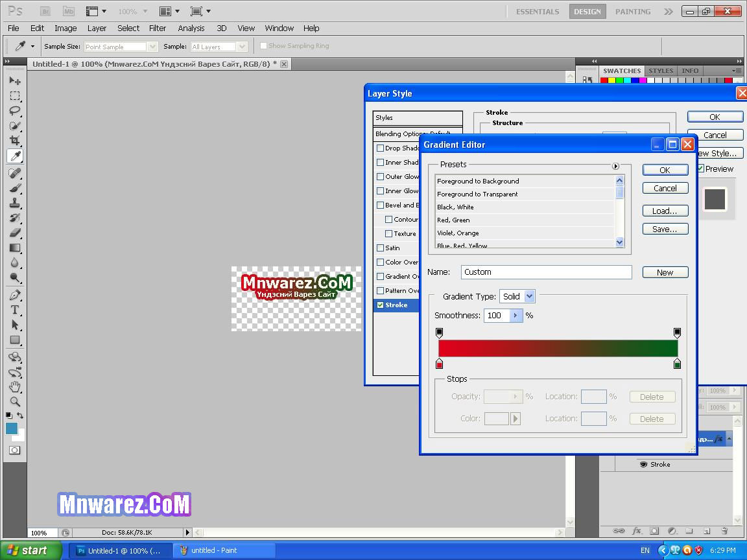Click Load... in Gradient Editor
The image size is (747, 560).
tap(665, 211)
